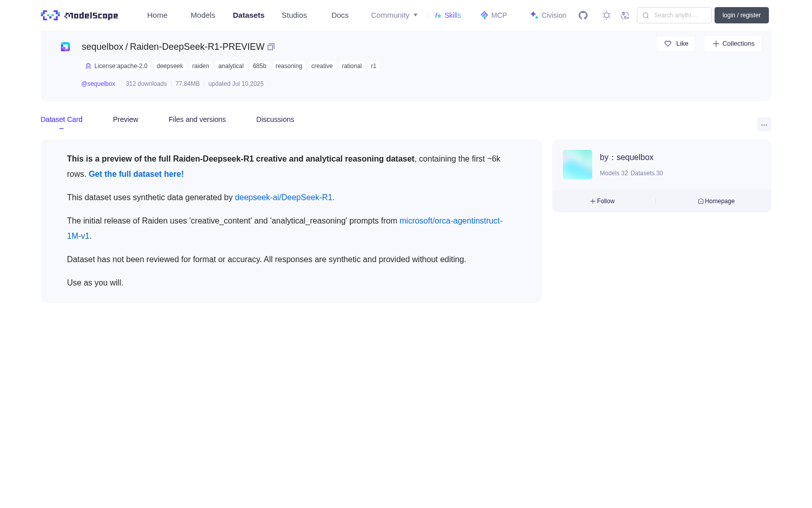This screenshot has height=508, width=812.
Task: Click the License:apache-2.0 tag
Action: [116, 66]
